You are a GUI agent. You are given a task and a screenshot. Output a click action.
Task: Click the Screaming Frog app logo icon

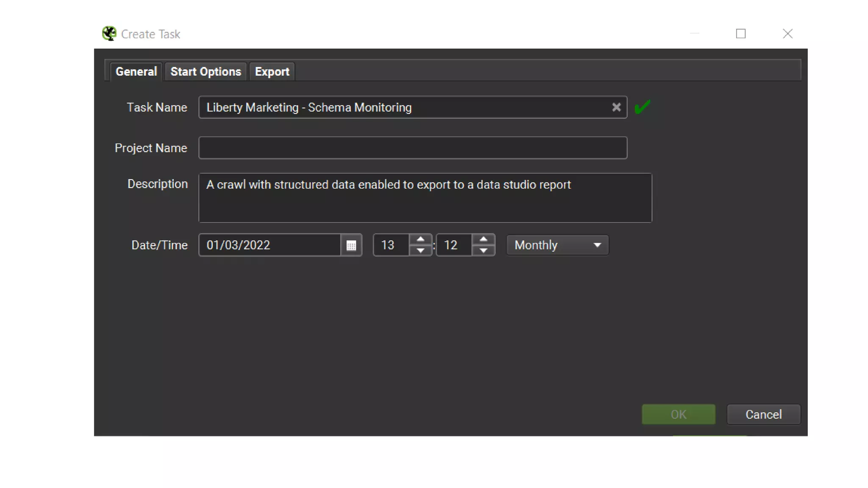point(109,33)
